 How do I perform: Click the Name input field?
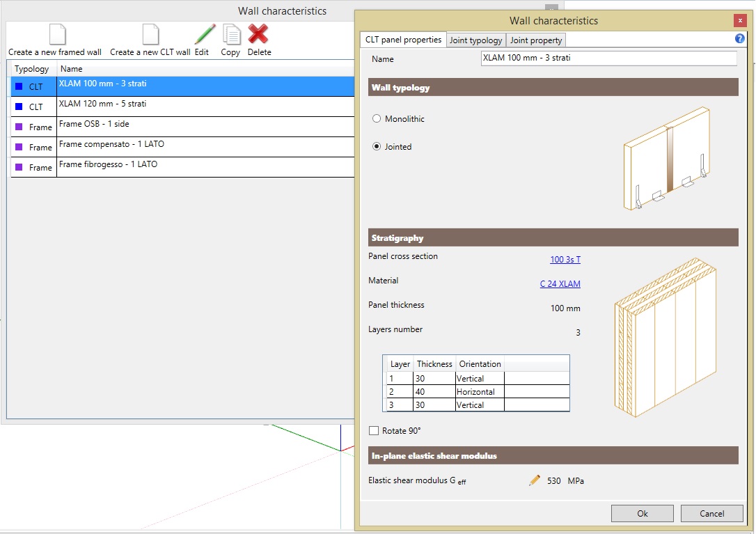click(x=609, y=58)
